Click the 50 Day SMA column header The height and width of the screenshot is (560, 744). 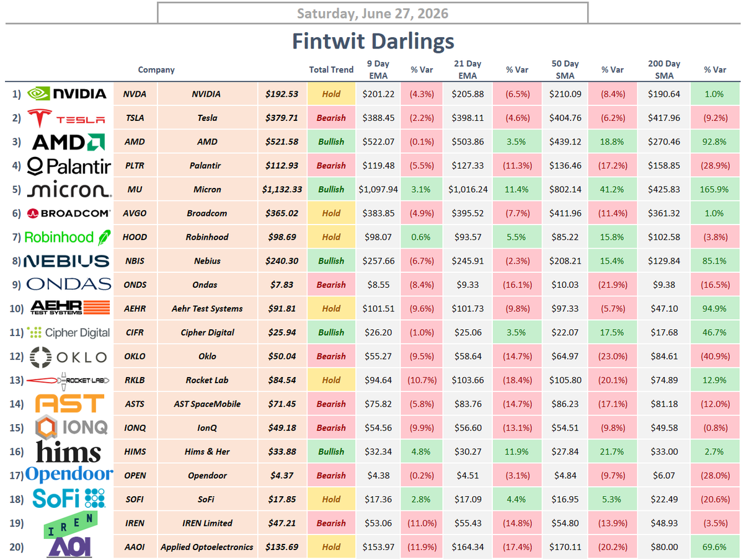(565, 69)
